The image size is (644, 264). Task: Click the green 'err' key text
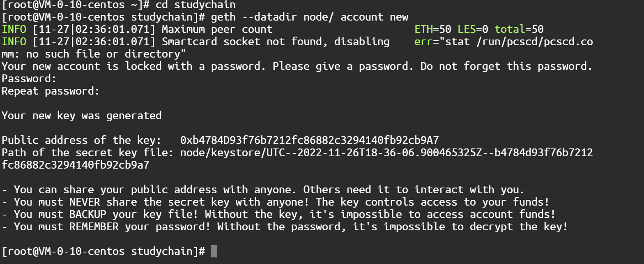(x=423, y=42)
